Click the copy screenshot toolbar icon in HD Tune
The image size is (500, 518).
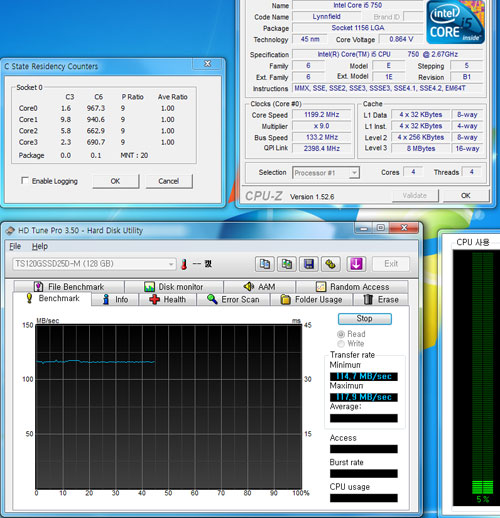(287, 264)
